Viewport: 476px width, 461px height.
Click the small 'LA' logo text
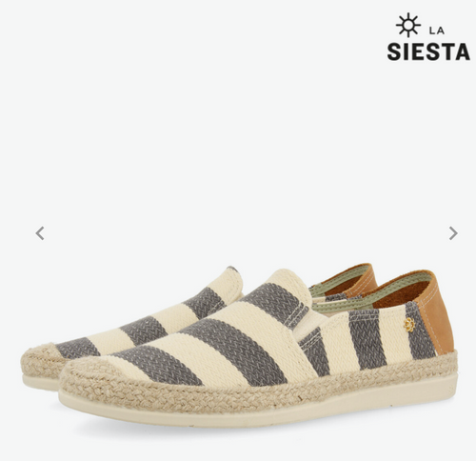pyautogui.click(x=437, y=30)
